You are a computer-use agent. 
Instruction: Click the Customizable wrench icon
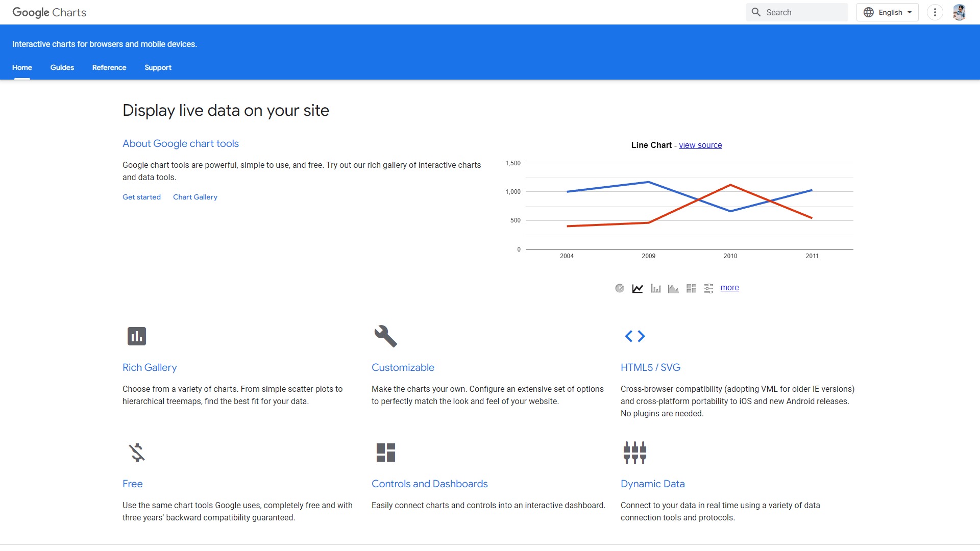click(385, 336)
